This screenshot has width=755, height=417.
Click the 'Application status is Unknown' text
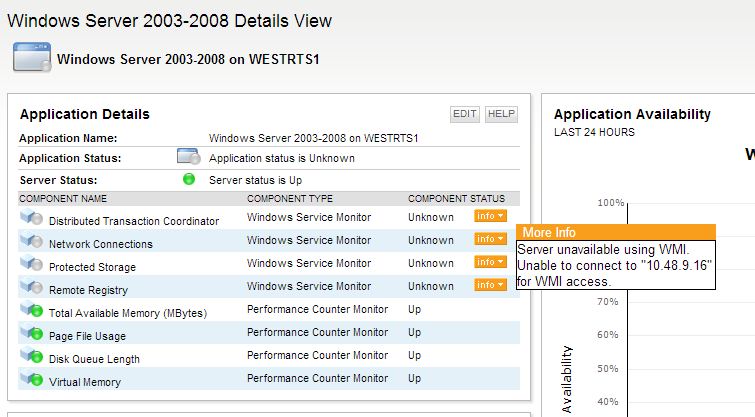pyautogui.click(x=282, y=158)
